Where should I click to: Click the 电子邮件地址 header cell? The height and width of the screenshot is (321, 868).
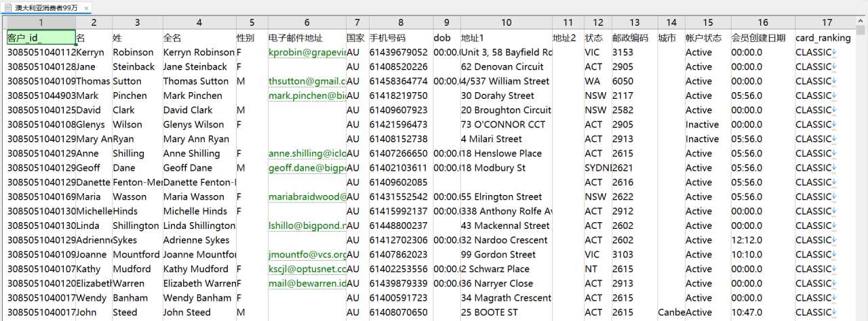[307, 38]
